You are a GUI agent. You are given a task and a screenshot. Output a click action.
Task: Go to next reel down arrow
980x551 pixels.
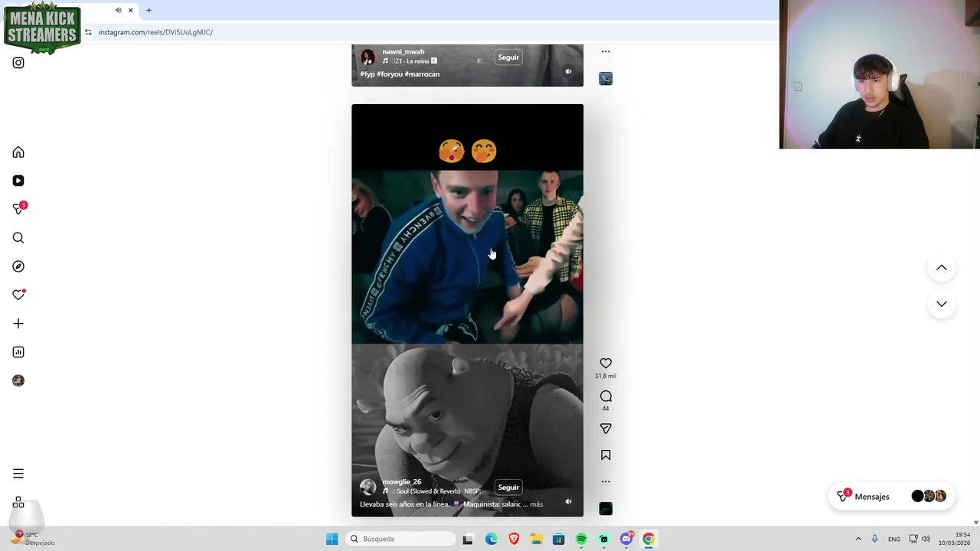point(942,304)
